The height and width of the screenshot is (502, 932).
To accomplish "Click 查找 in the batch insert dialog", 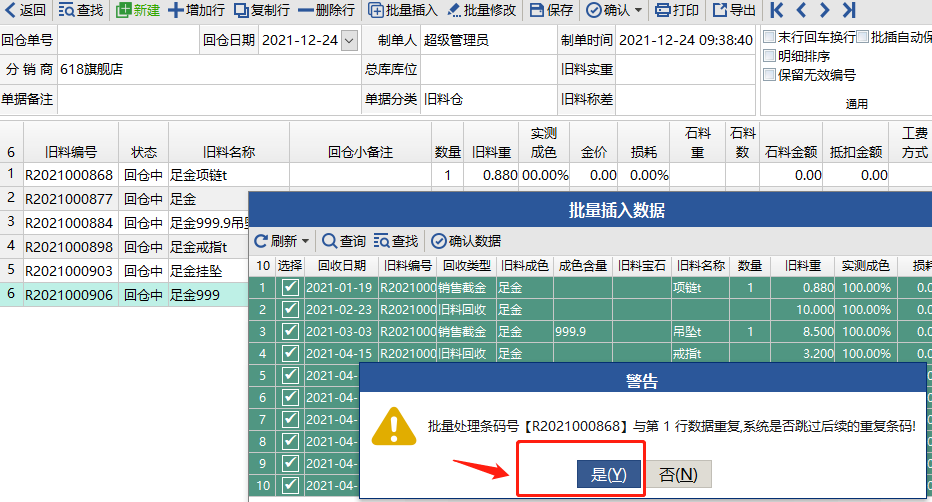I will (396, 241).
